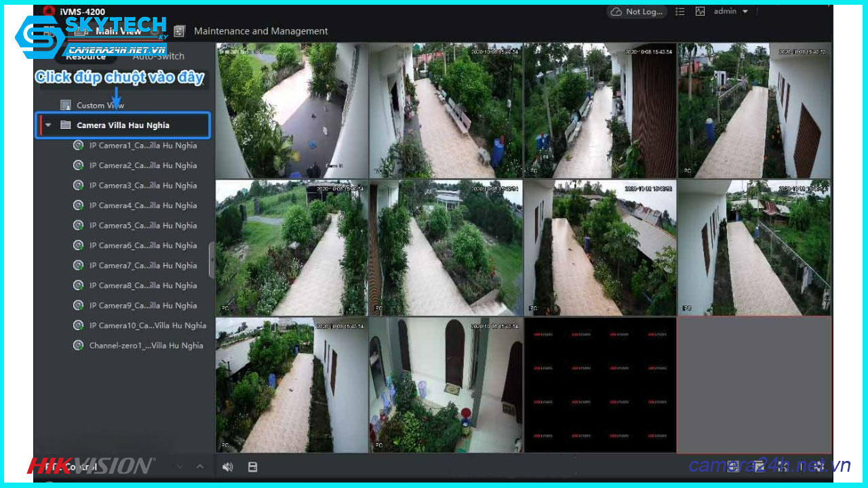Click the system health monitor icon
Viewport: 868px width, 488px height.
pyautogui.click(x=700, y=12)
